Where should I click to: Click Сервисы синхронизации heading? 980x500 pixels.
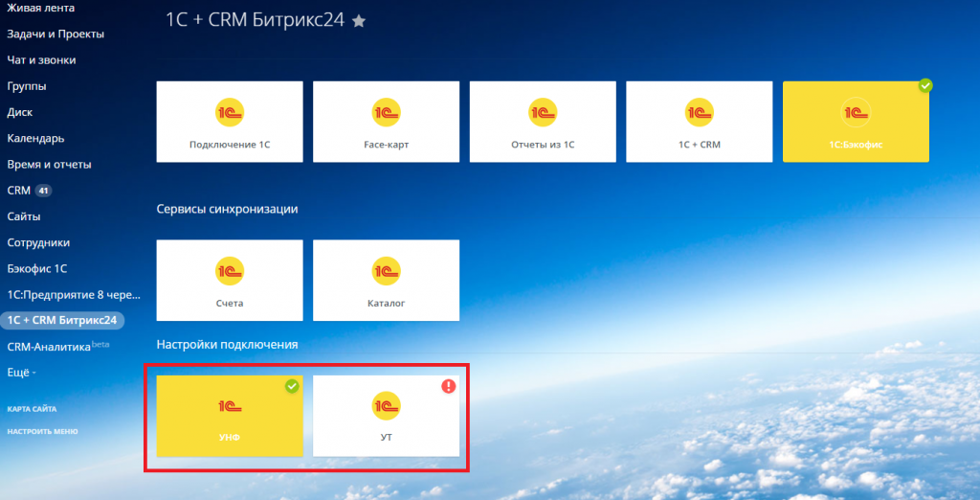[227, 209]
